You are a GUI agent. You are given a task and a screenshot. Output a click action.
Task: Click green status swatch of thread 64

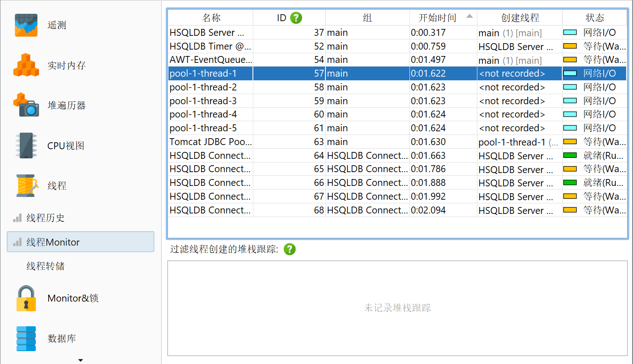point(570,156)
